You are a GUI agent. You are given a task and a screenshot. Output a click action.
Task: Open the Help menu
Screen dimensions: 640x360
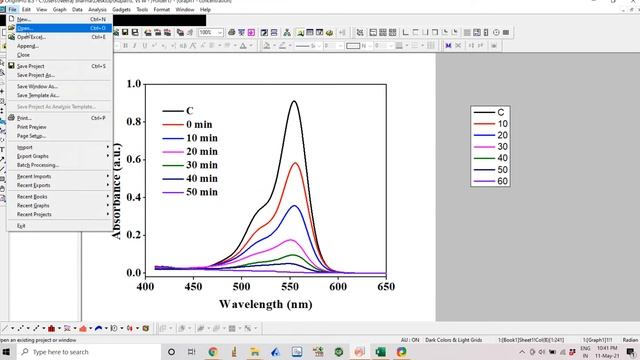coord(205,9)
